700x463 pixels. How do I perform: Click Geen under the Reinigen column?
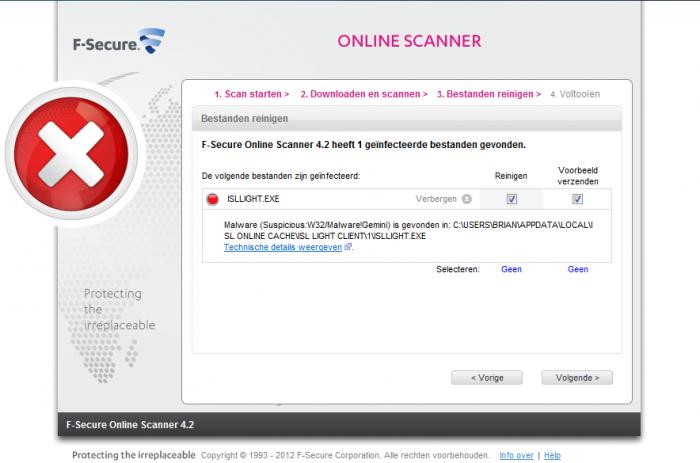[x=511, y=269]
